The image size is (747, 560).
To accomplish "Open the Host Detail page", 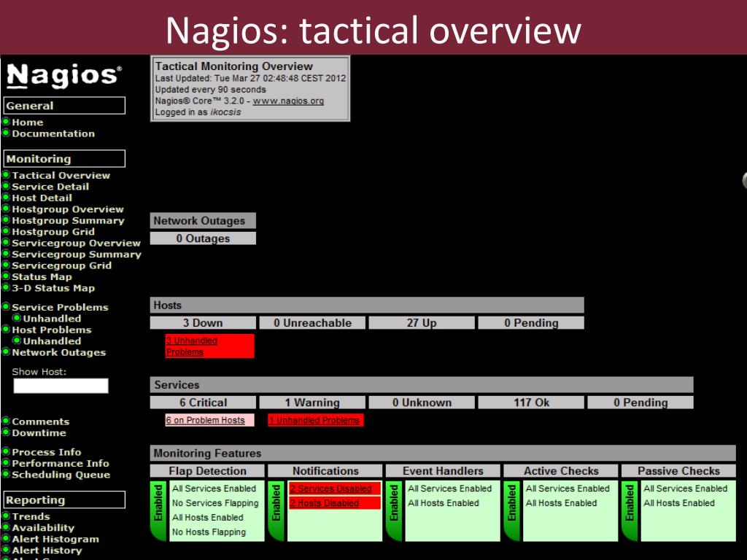I will click(42, 198).
